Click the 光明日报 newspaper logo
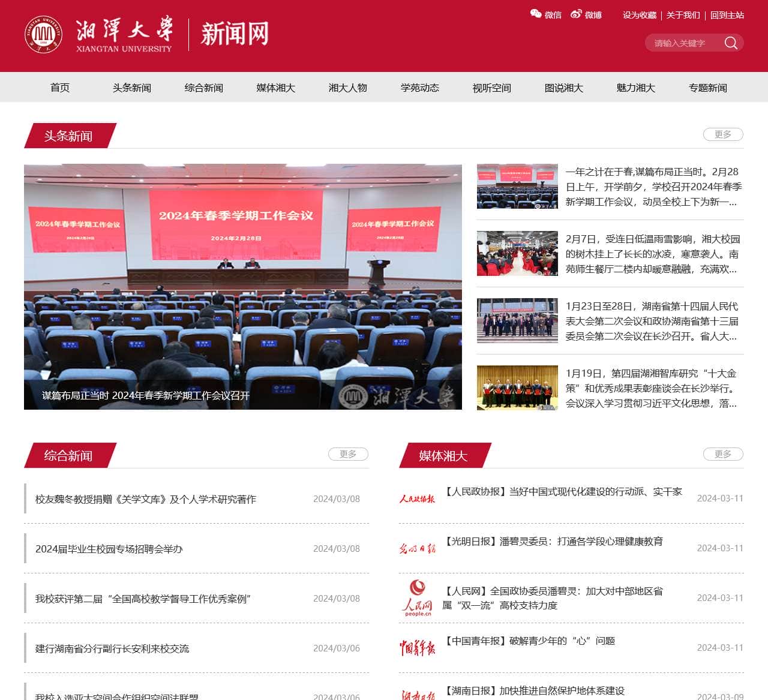 tap(418, 548)
